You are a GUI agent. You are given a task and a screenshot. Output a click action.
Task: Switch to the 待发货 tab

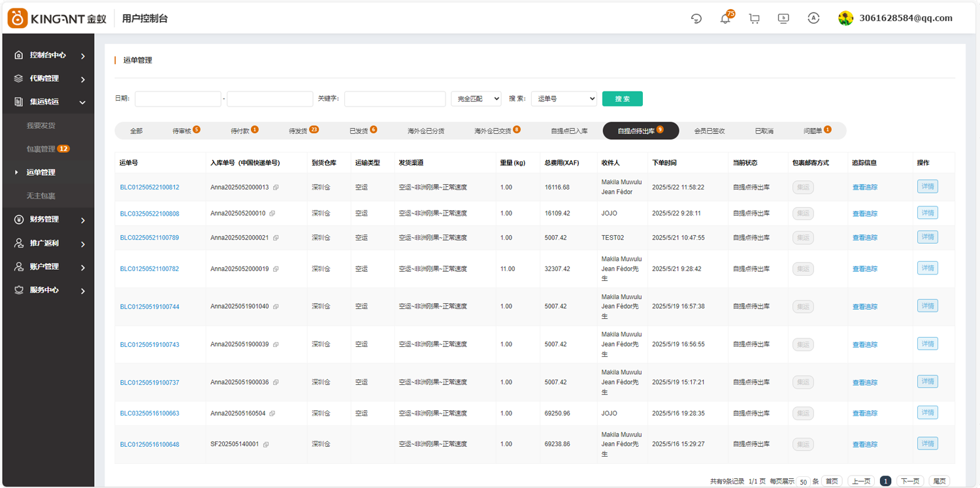[302, 131]
